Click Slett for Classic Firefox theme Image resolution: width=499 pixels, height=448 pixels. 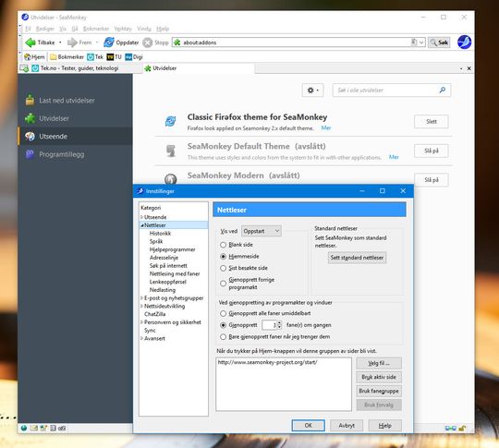432,122
